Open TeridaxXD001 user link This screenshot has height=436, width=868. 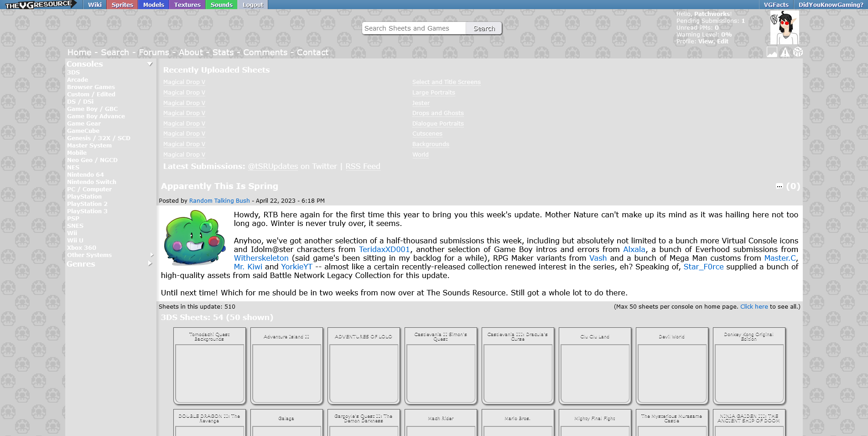(384, 249)
